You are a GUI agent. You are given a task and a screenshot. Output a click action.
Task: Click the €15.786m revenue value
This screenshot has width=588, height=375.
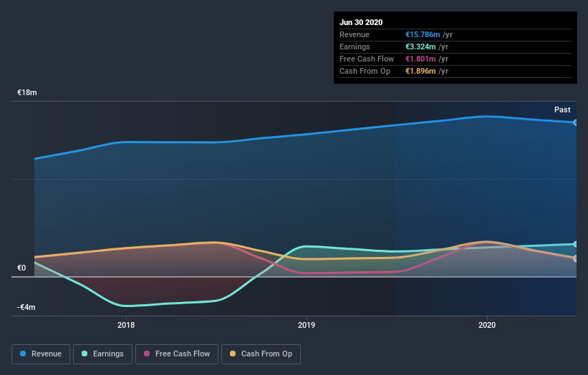coord(423,34)
